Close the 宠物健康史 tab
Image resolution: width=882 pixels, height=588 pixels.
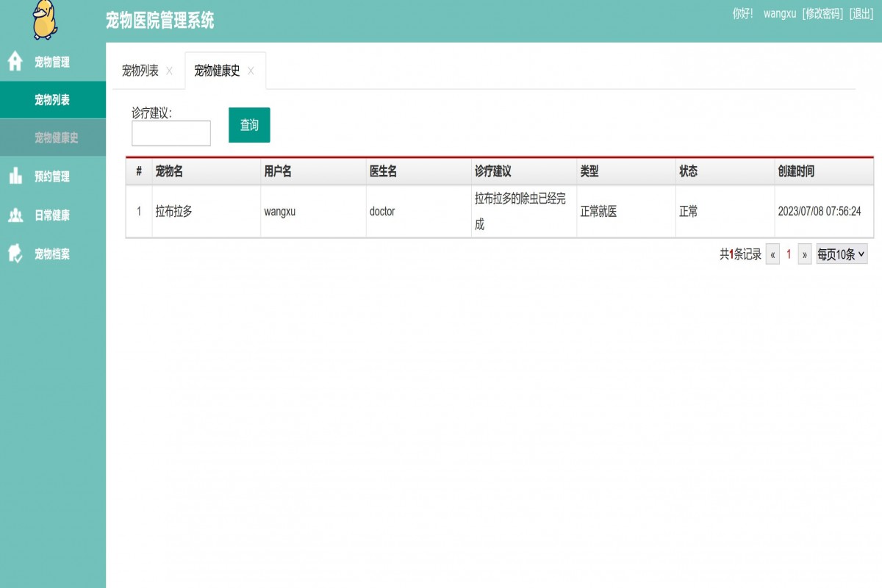click(x=251, y=71)
